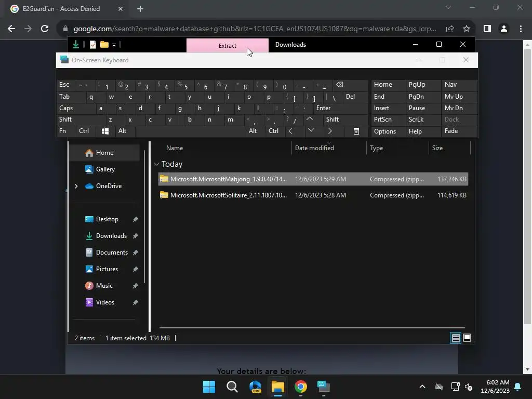Screen dimensions: 532x399
Task: Open the Chrome share icon
Action: click(x=450, y=29)
